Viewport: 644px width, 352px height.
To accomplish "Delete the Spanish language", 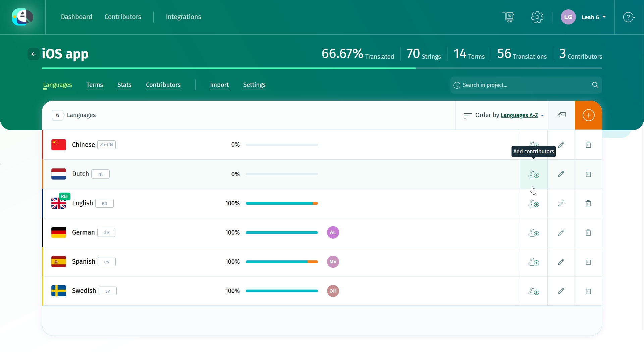I will (x=588, y=262).
